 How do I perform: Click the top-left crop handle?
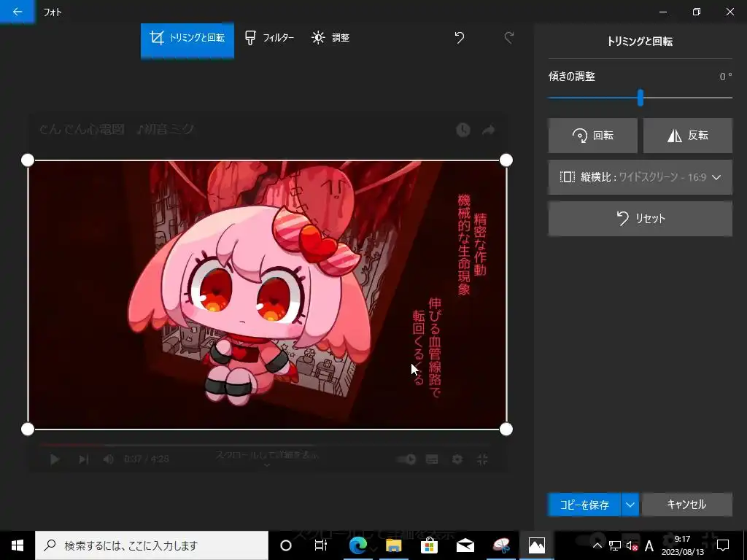tap(28, 160)
